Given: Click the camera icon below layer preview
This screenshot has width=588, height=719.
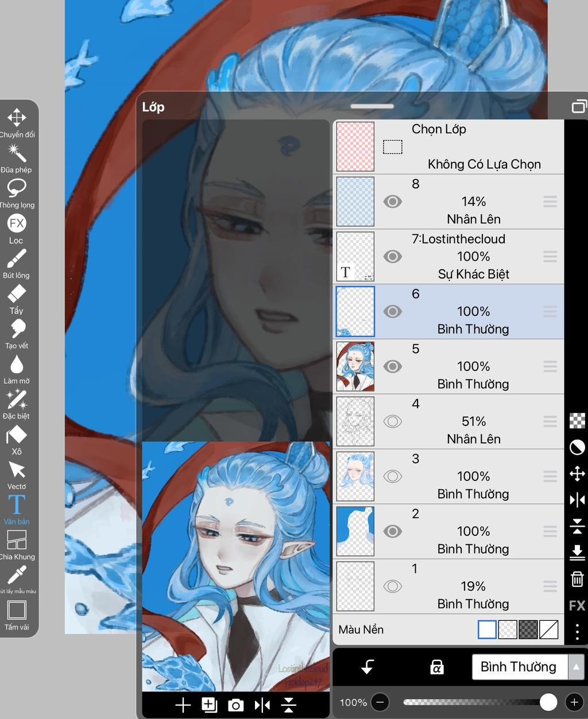Looking at the screenshot, I should tap(235, 705).
